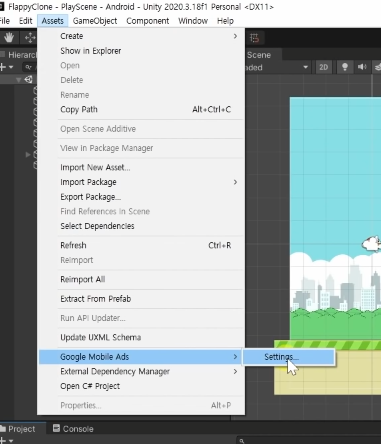The height and width of the screenshot is (444, 381).
Task: Expand the Import Package submenu
Action: 141,182
